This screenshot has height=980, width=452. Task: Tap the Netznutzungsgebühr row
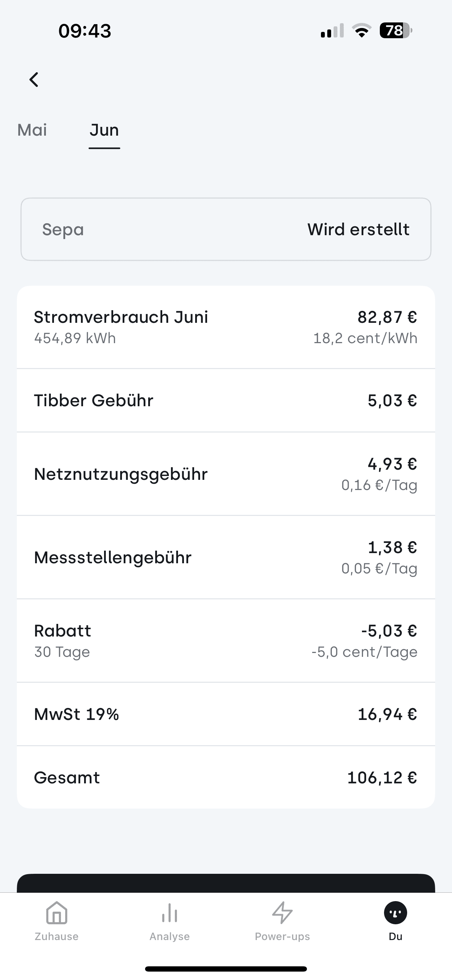point(226,474)
